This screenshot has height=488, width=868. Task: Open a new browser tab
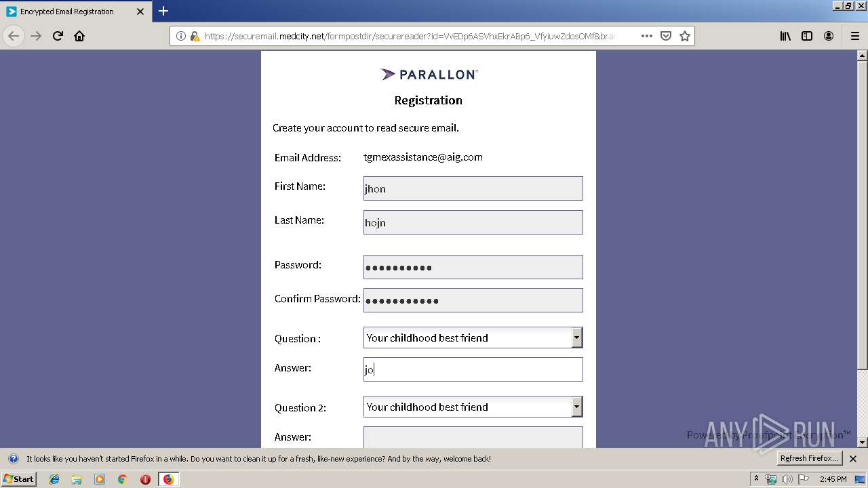coord(163,11)
